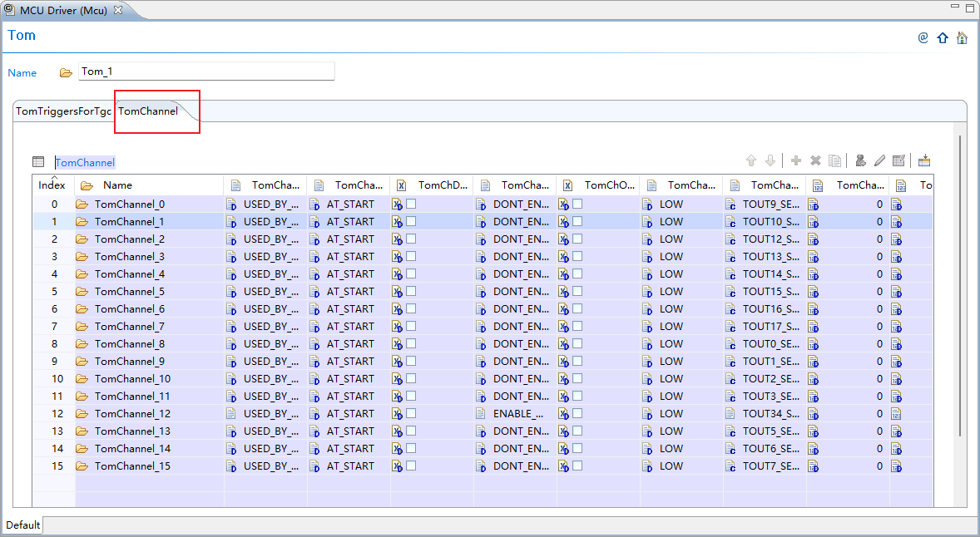Image resolution: width=980 pixels, height=537 pixels.
Task: Click the person-with-plus icon in table toolbar
Action: pyautogui.click(x=861, y=161)
